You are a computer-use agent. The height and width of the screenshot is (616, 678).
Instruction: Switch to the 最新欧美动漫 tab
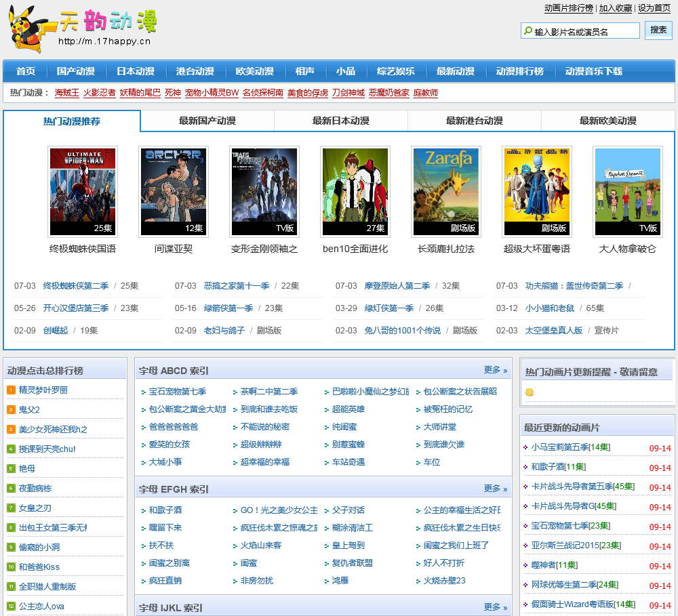pos(608,121)
